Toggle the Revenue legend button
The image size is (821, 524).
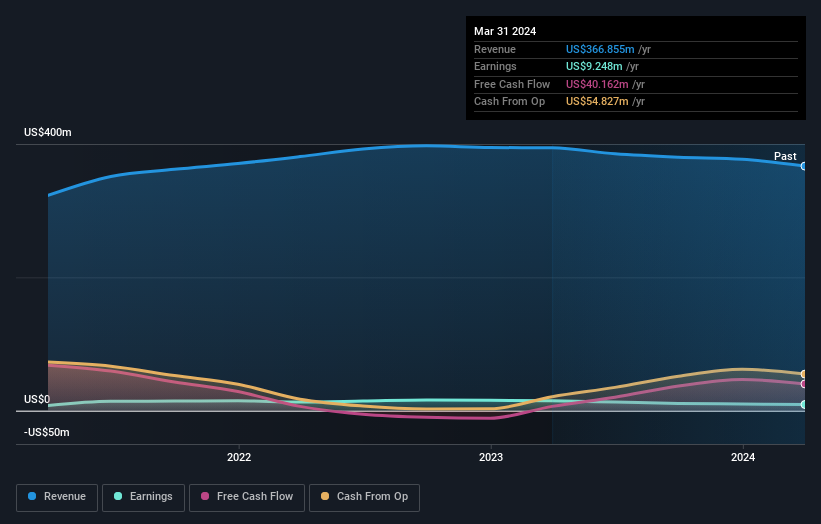[57, 497]
